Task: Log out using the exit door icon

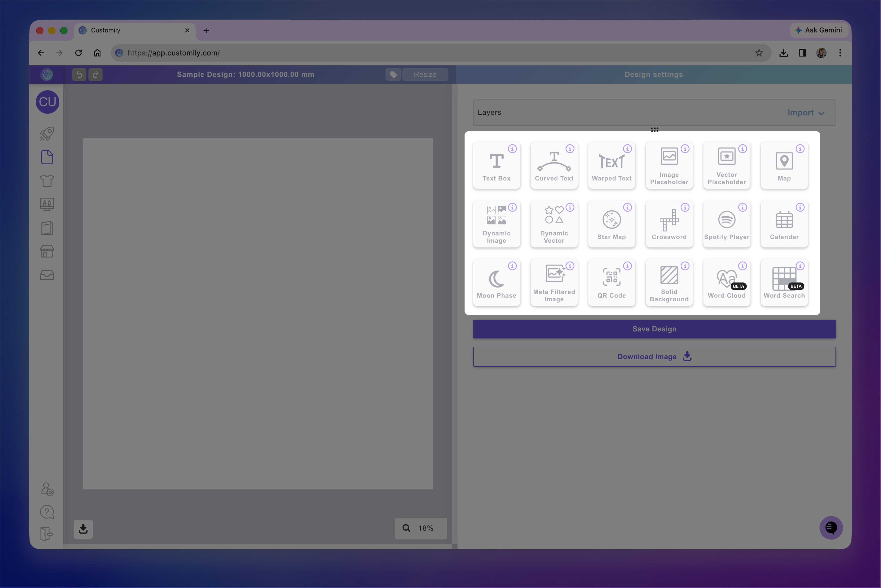Action: pyautogui.click(x=47, y=534)
